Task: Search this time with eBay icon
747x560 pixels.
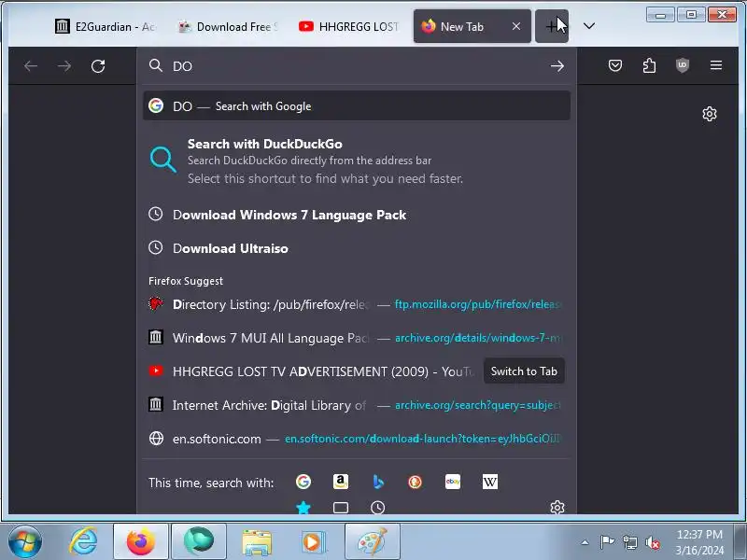Action: coord(453,482)
